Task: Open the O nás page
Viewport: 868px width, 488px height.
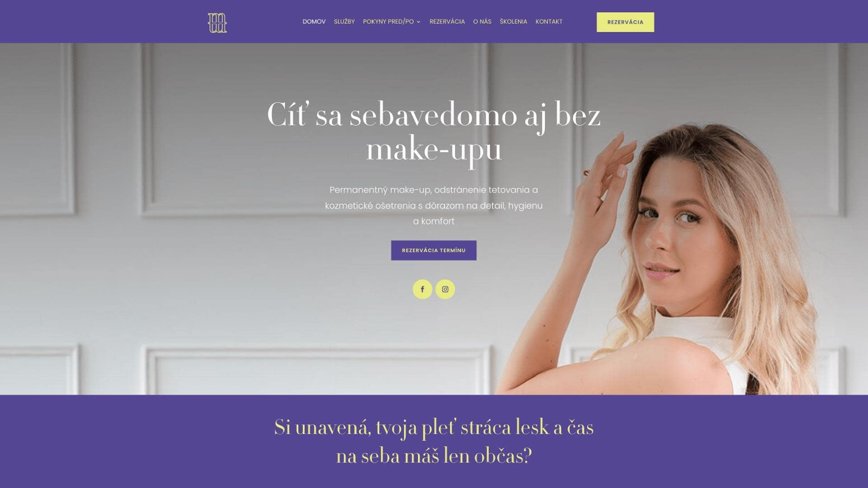Action: (482, 22)
